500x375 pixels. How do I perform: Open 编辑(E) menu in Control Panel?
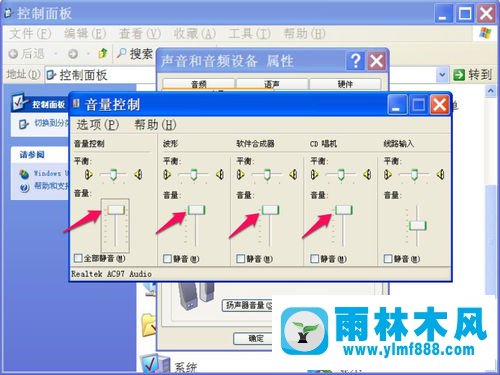[85, 33]
